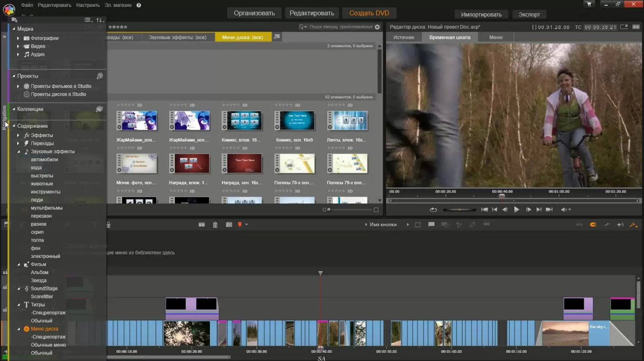
Task: Go to previous marker in preview
Action: [x=495, y=210]
